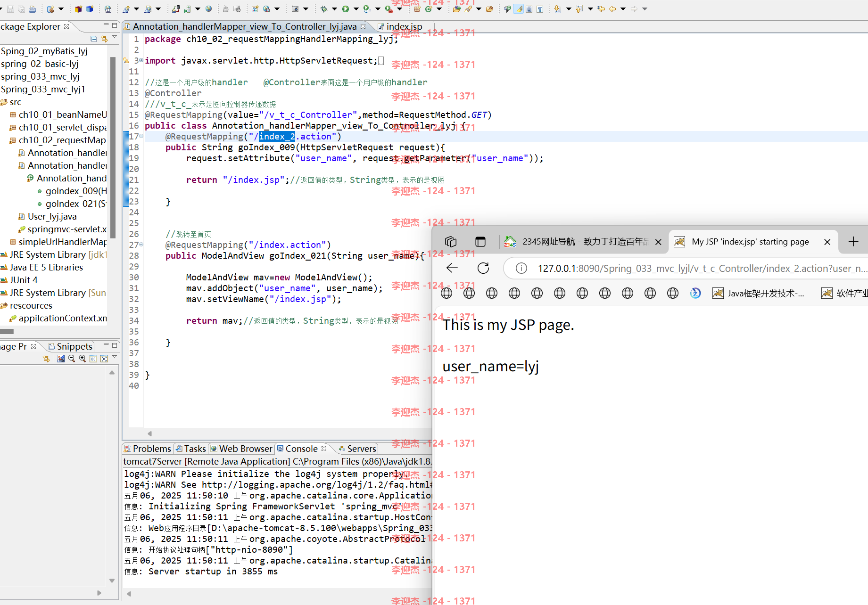
Task: Toggle the Mark Occurrences highlighter icon
Action: (x=518, y=9)
